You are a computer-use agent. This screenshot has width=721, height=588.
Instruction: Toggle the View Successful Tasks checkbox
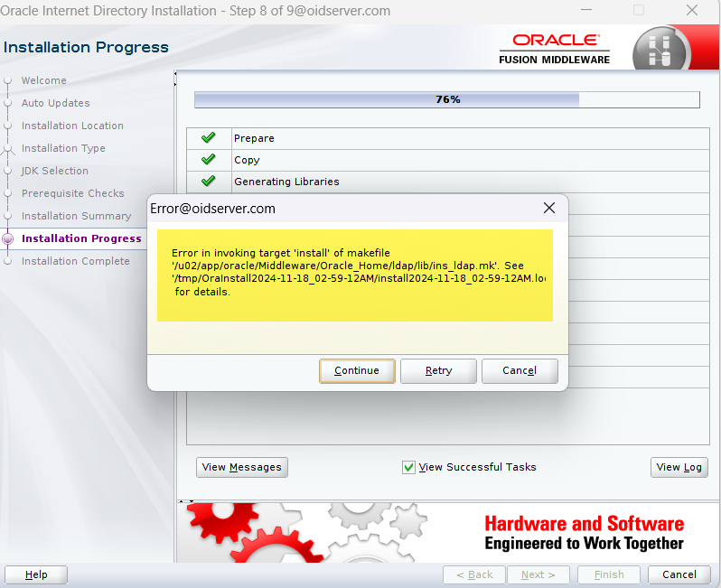click(409, 467)
